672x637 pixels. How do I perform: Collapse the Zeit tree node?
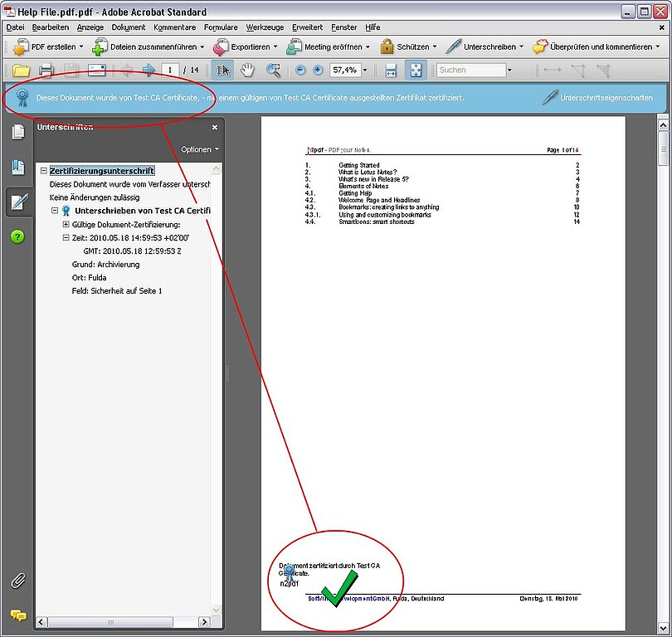[x=66, y=237]
